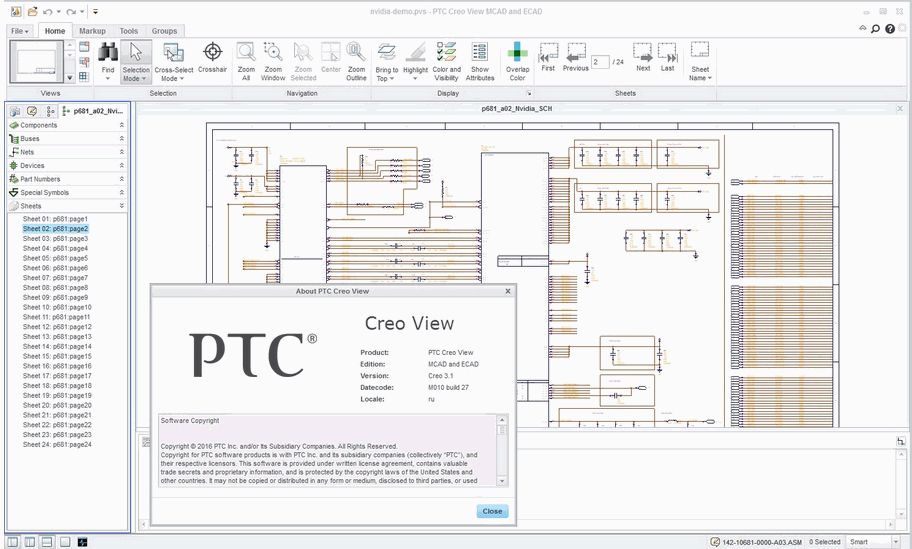Click the copyright text scrollbar down arrow
The width and height of the screenshot is (912, 549).
click(502, 481)
